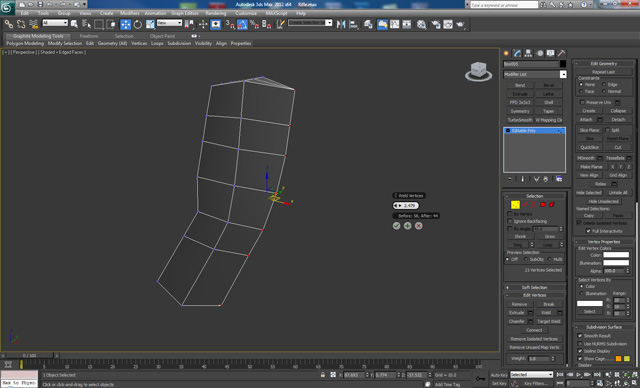Open the Modify command panel tab

tap(518, 53)
